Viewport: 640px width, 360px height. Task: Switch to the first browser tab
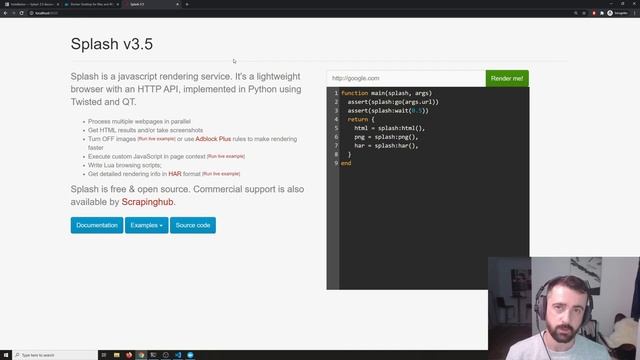pyautogui.click(x=32, y=4)
